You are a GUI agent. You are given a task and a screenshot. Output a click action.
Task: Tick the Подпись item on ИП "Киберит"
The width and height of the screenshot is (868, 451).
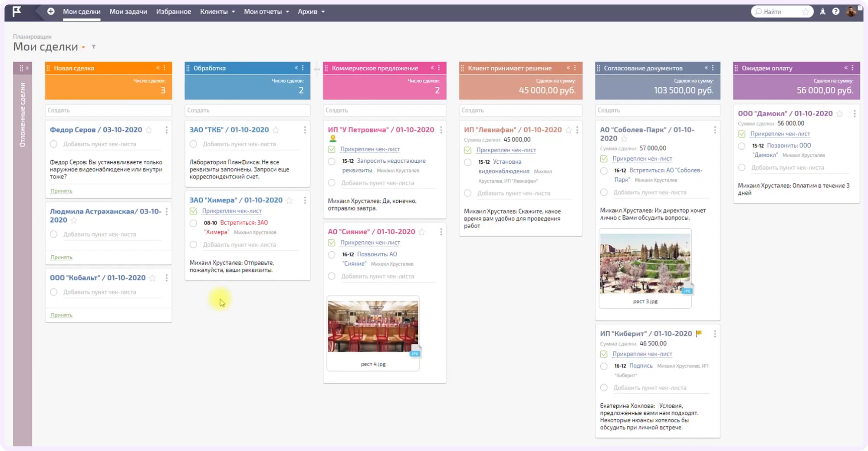(x=604, y=366)
